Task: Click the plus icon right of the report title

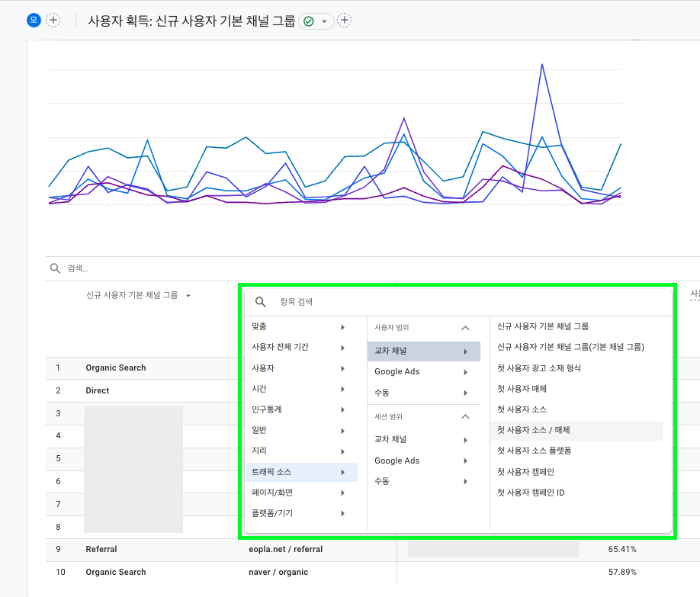Action: (x=344, y=21)
